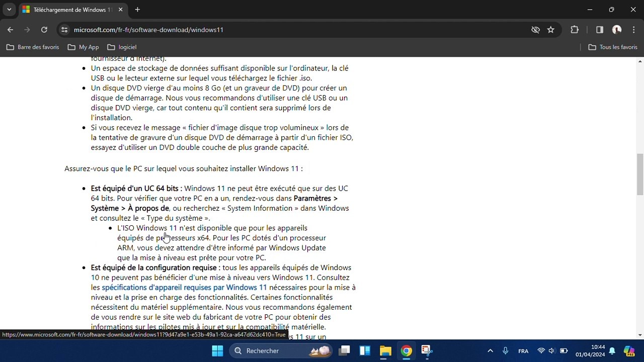Reload the current page

(x=44, y=30)
